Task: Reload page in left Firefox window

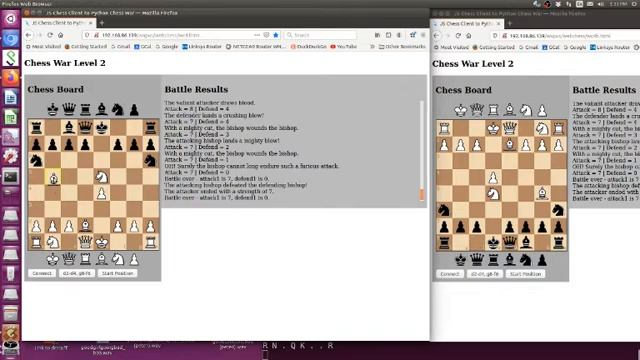Action: (50, 35)
